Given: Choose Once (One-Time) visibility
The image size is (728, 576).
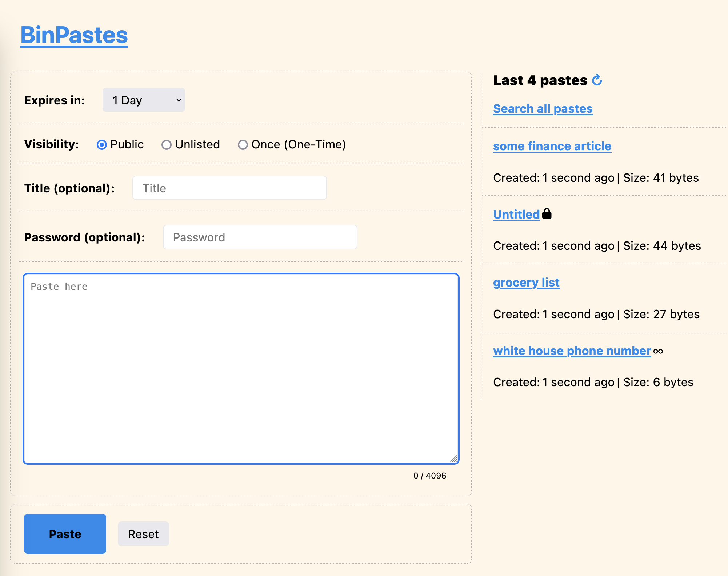Looking at the screenshot, I should pyautogui.click(x=243, y=145).
